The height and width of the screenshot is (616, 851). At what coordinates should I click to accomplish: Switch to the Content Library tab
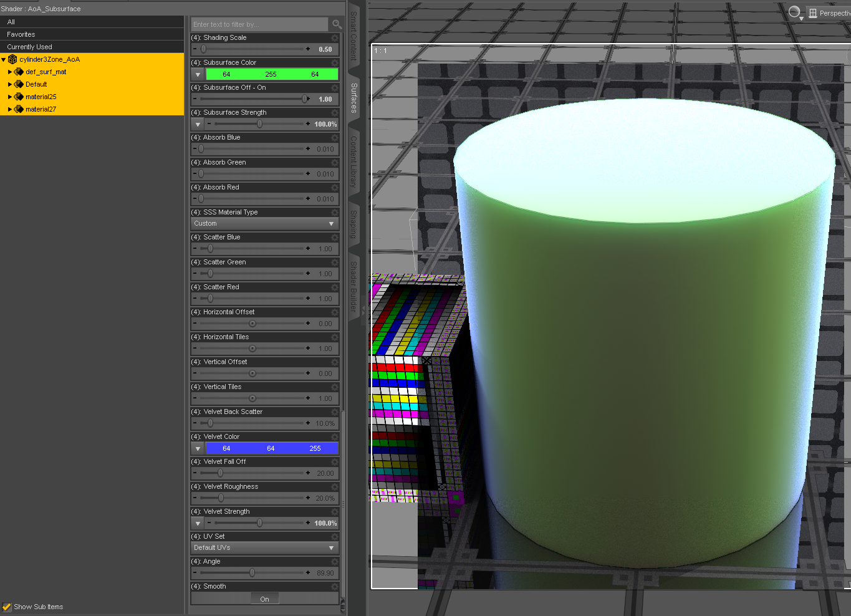click(353, 162)
